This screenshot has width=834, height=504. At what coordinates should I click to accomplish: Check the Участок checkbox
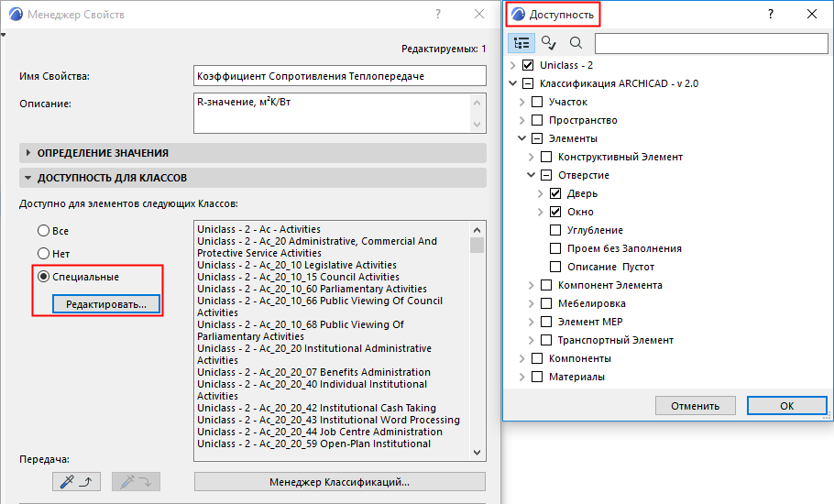tap(537, 102)
